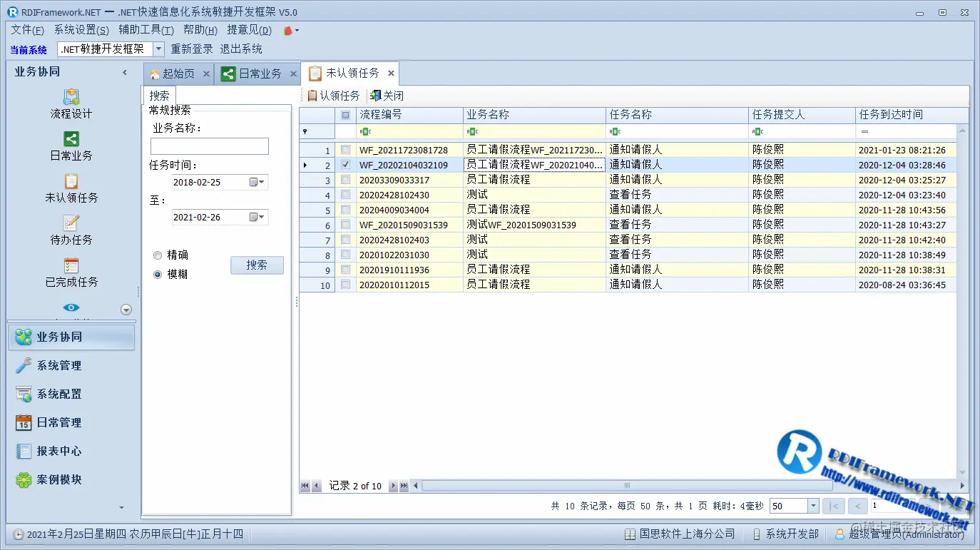Screen dimensions: 980x550
Task: Click the grid's horizontal scrollbar thumb
Action: pos(627,486)
